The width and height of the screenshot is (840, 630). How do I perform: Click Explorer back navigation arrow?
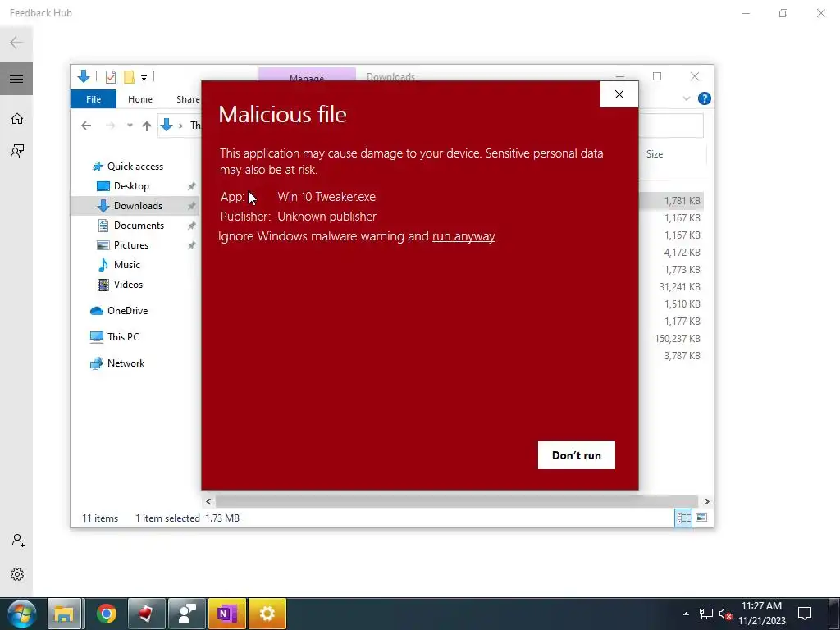click(85, 126)
